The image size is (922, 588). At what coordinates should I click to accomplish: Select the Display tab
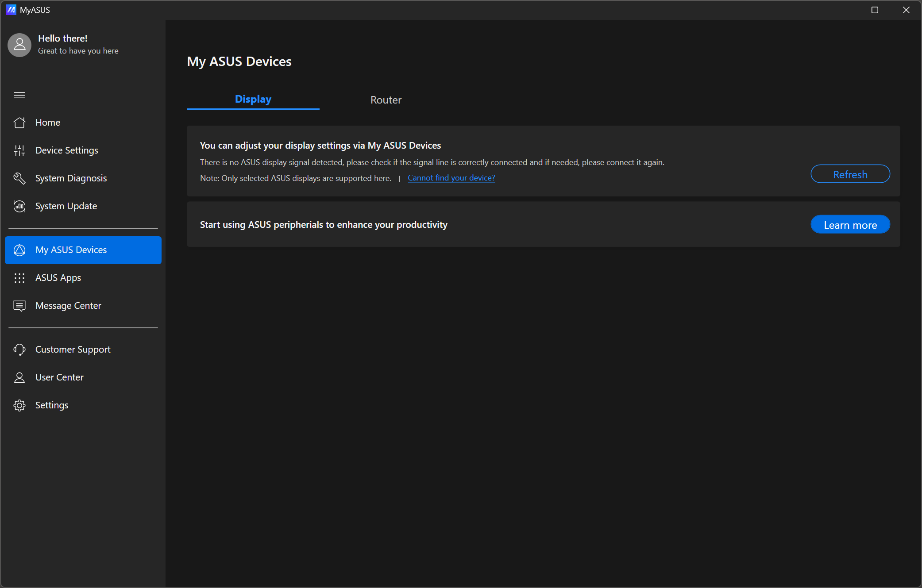[x=253, y=100]
